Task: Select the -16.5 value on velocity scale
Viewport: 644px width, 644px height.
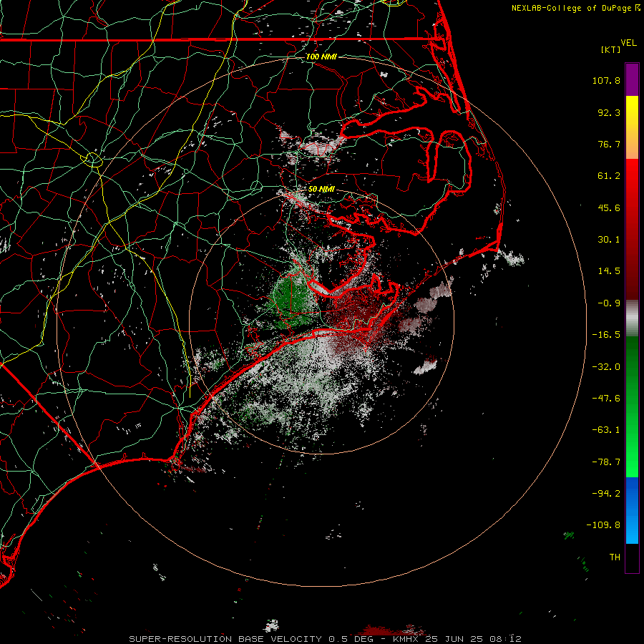Action: pos(606,335)
